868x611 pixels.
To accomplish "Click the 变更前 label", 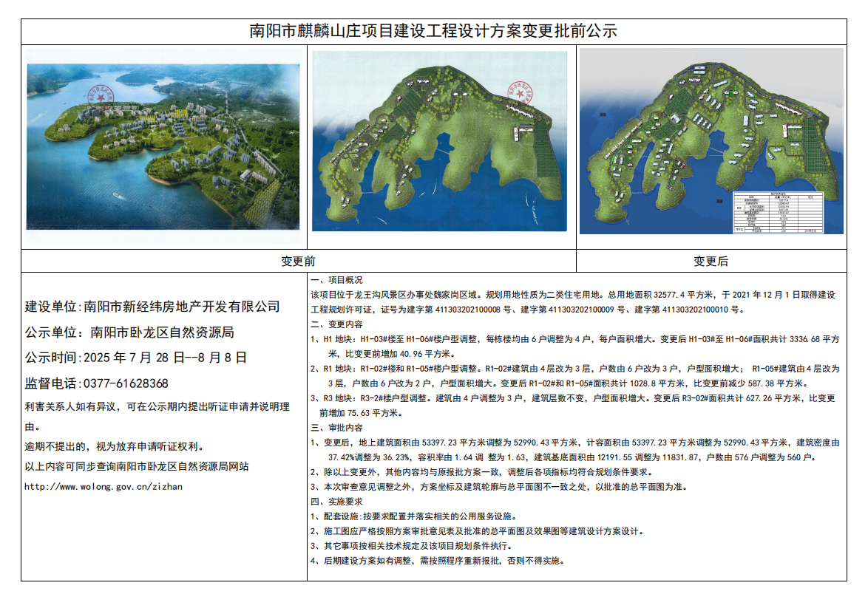I will tap(298, 261).
